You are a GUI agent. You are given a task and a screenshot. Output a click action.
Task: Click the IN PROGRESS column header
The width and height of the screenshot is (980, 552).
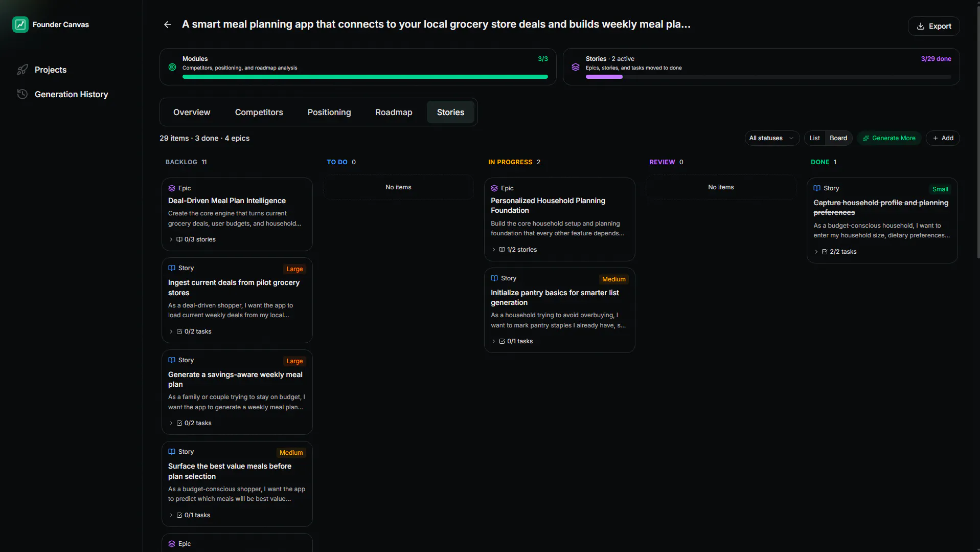coord(514,162)
